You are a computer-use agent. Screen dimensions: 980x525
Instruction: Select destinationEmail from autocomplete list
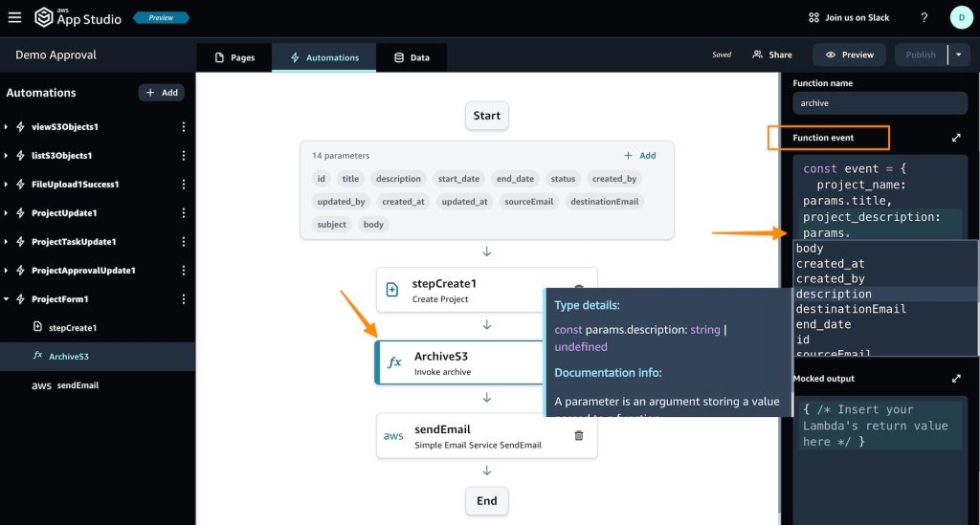[x=851, y=309]
